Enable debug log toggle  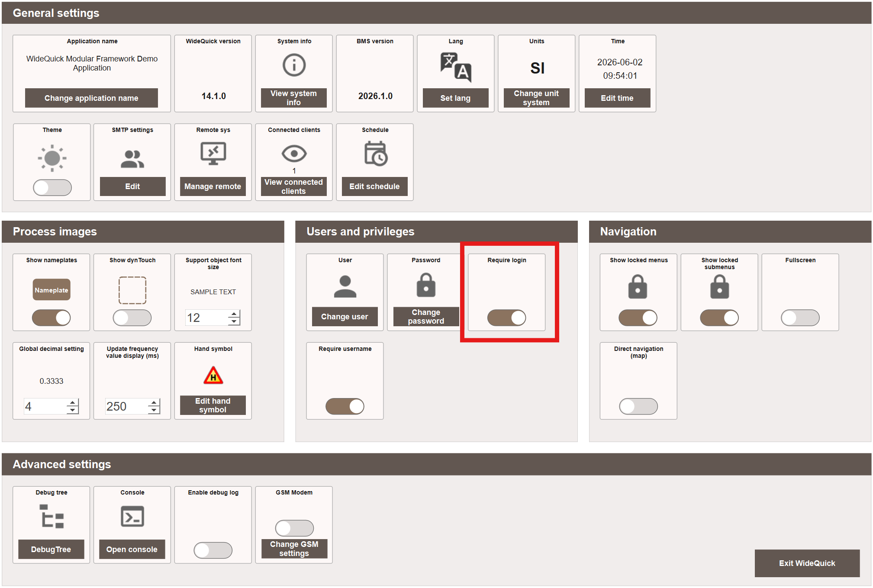[x=213, y=551]
